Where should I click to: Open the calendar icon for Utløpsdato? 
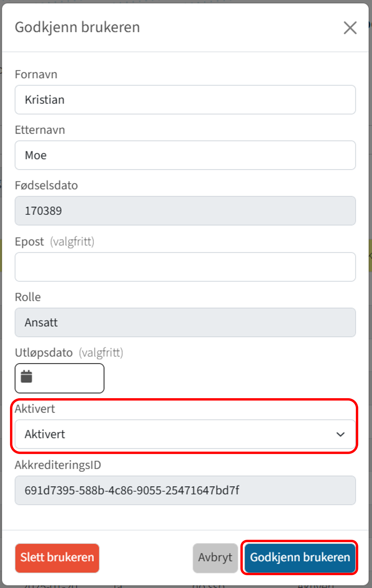tap(26, 376)
